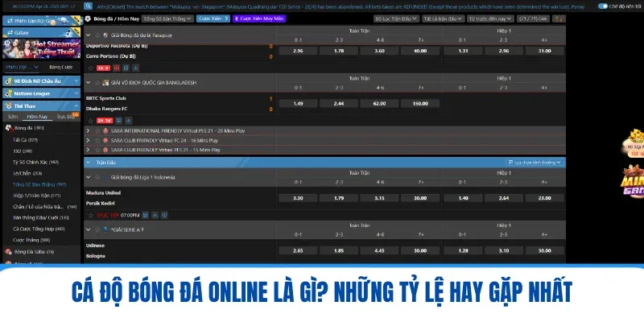Select the Bảng Cược tab

(61, 67)
